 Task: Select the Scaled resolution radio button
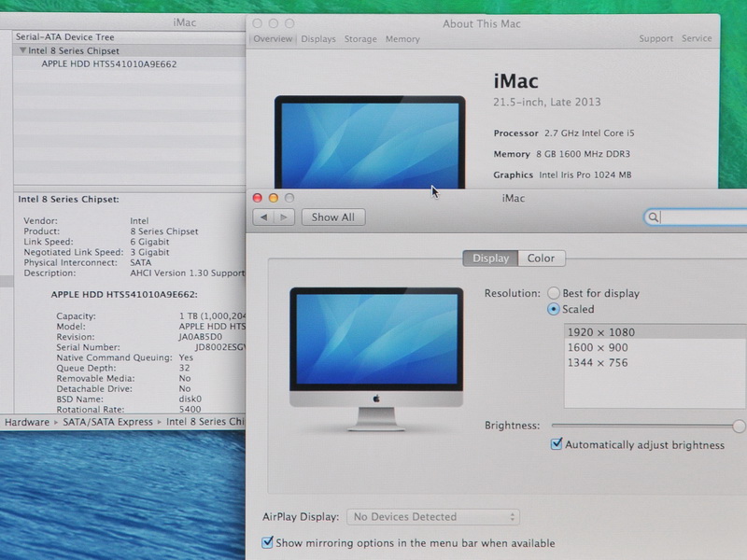(x=553, y=309)
